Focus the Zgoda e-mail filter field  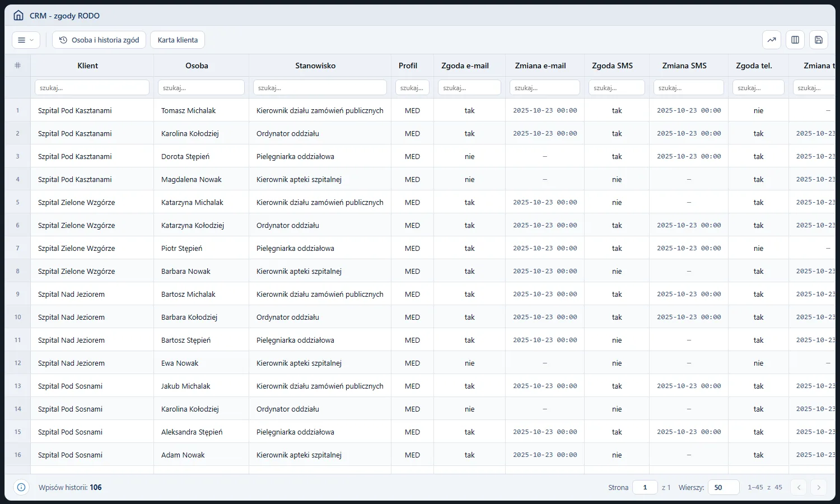469,87
